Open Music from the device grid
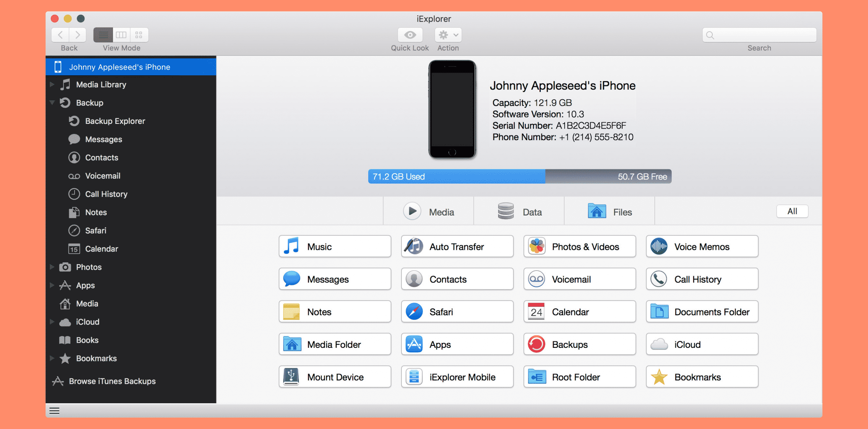The height and width of the screenshot is (429, 868). [x=335, y=246]
